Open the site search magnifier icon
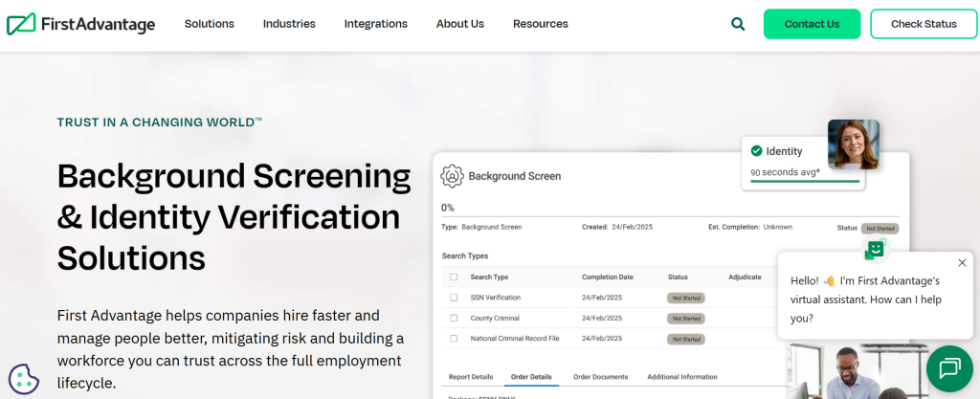 pos(738,24)
